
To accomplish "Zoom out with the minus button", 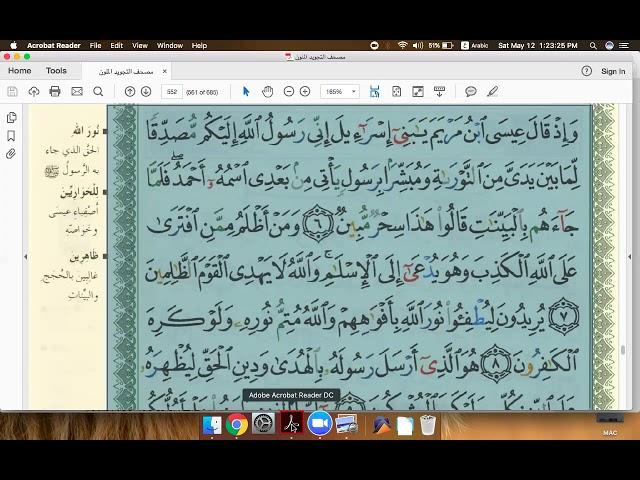I will pyautogui.click(x=289, y=91).
